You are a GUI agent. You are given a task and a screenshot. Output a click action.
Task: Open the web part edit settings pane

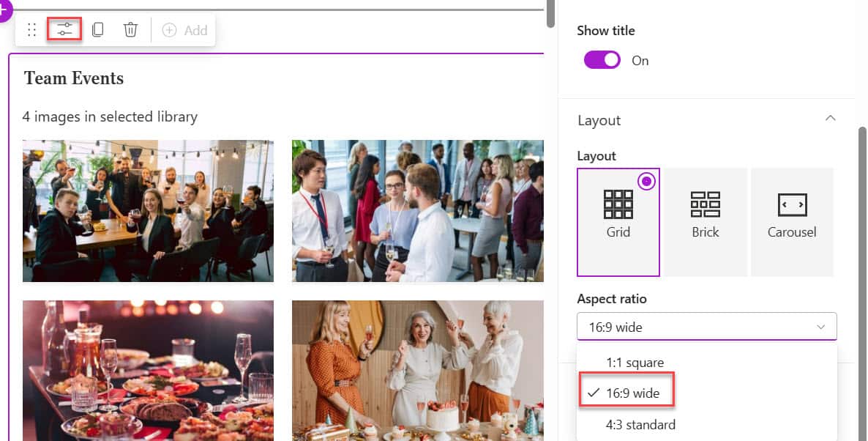[x=64, y=29]
